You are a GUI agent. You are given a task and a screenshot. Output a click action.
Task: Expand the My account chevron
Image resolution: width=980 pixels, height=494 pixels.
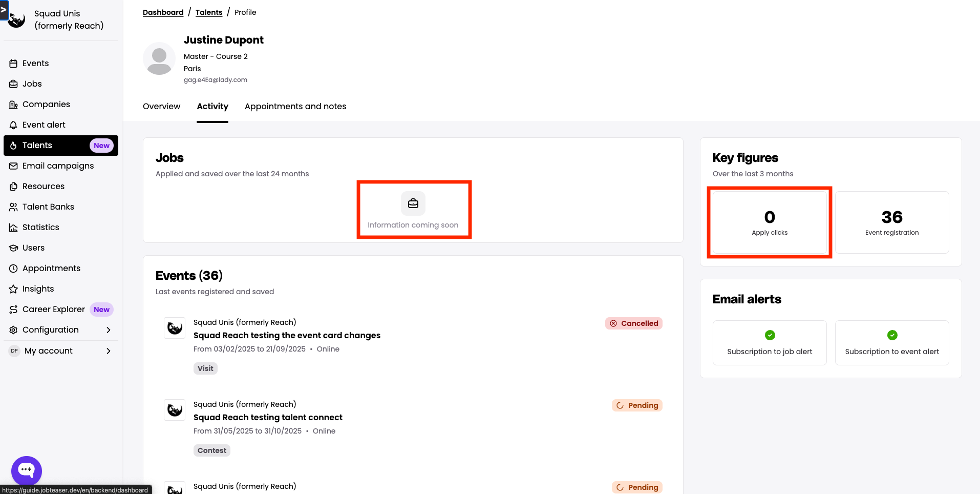(x=108, y=351)
